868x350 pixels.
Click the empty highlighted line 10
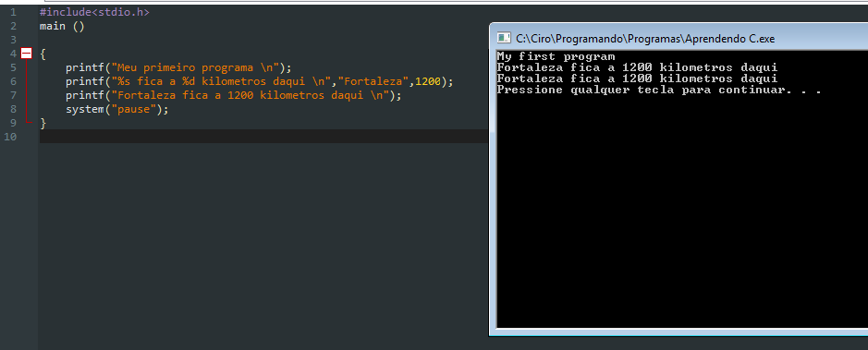(x=263, y=137)
